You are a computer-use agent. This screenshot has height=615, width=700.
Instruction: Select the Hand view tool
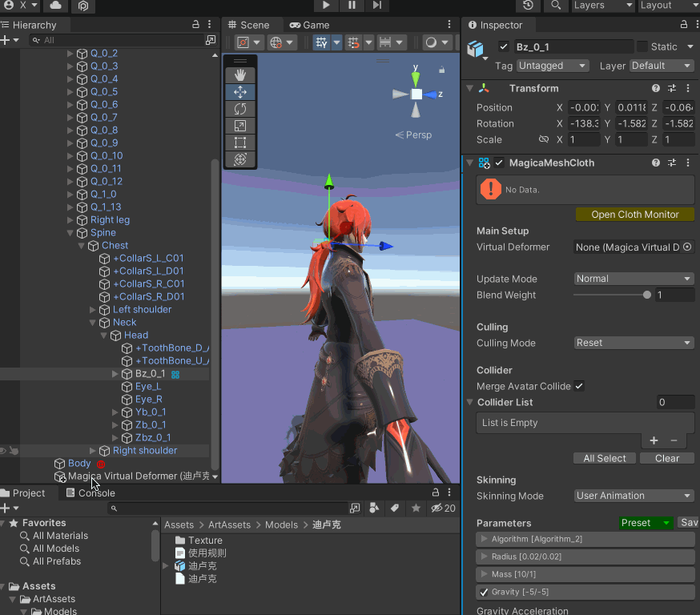pos(239,74)
